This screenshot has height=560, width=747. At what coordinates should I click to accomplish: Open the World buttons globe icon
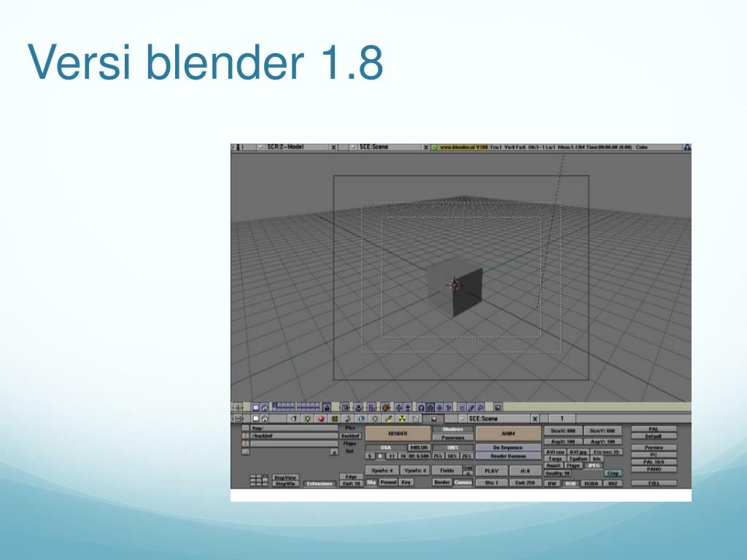pyautogui.click(x=362, y=419)
